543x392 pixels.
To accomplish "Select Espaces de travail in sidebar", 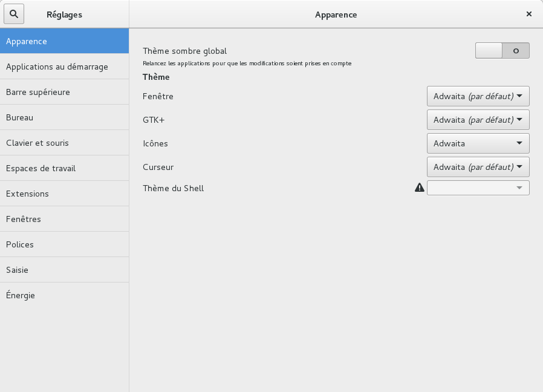I will click(x=64, y=169).
